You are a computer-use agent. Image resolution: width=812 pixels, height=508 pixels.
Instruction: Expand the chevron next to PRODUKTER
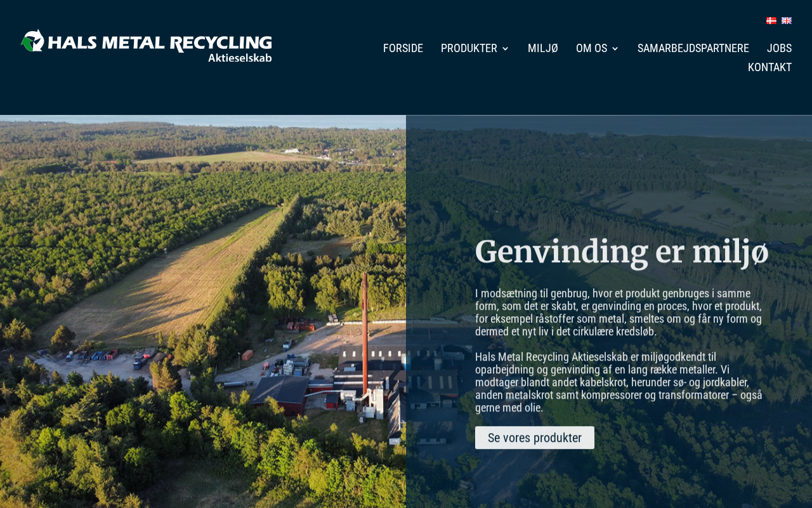pos(505,48)
